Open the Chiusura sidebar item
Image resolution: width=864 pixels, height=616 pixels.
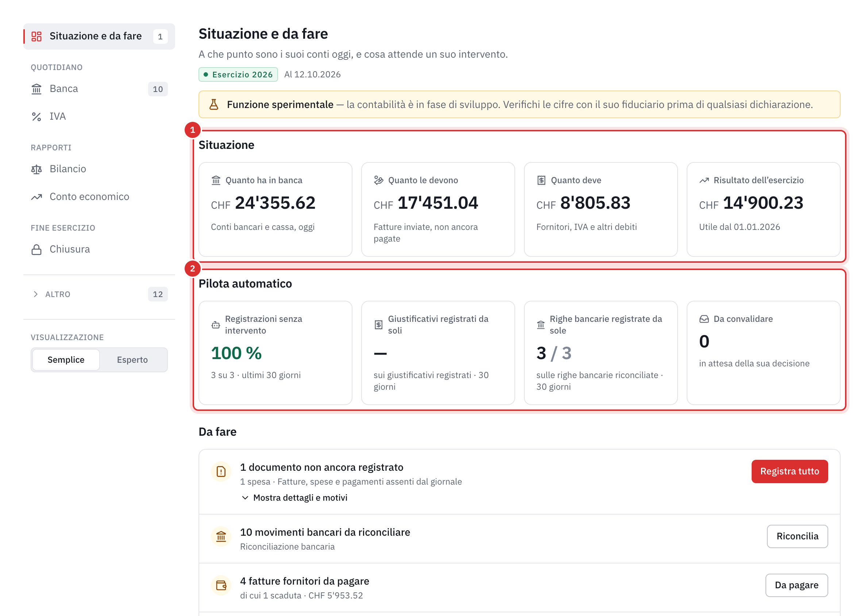99,250
